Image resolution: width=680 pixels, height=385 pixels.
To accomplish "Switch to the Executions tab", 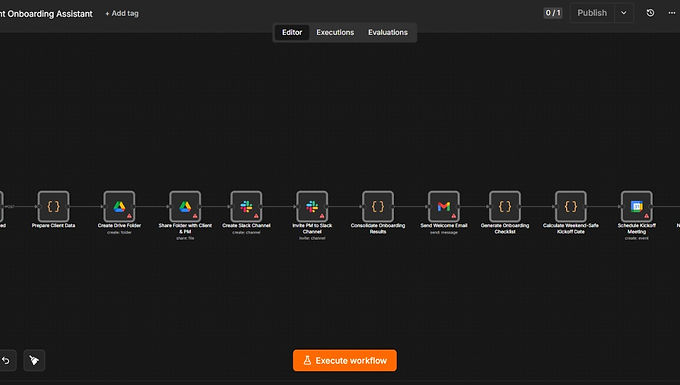I will (x=335, y=33).
